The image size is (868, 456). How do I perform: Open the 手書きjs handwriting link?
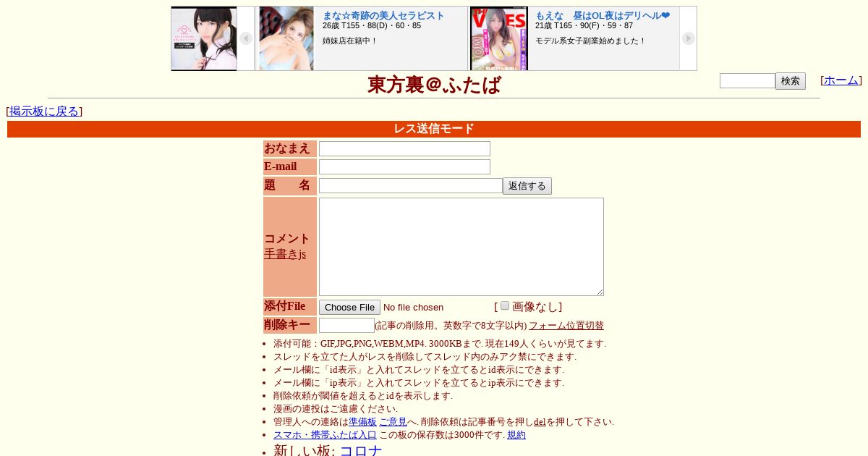pos(285,254)
